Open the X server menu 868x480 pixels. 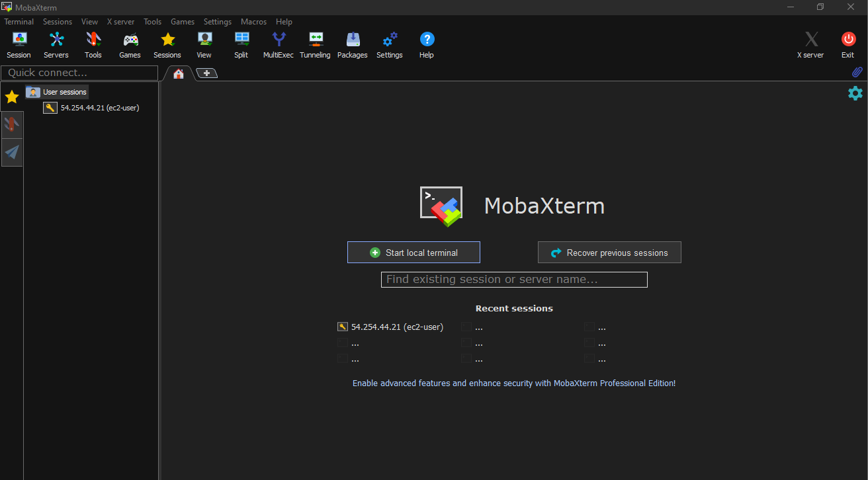[x=120, y=22]
